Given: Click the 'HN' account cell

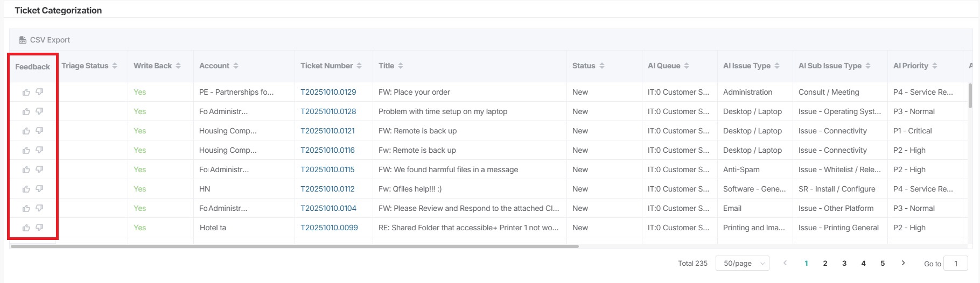Looking at the screenshot, I should [x=205, y=189].
